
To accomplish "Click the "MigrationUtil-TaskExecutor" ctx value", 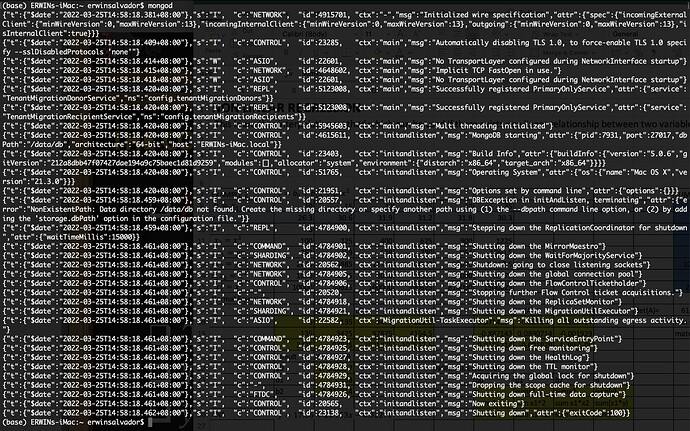I will pyautogui.click(x=437, y=320).
